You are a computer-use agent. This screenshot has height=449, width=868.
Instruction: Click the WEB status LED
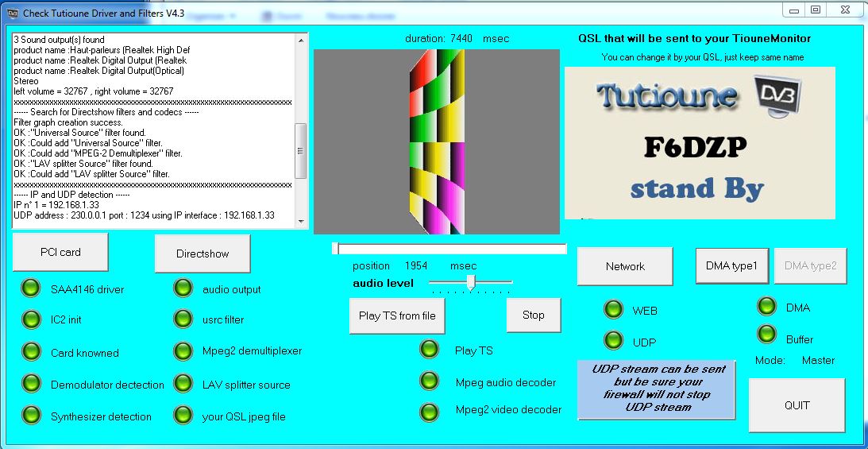coord(613,309)
